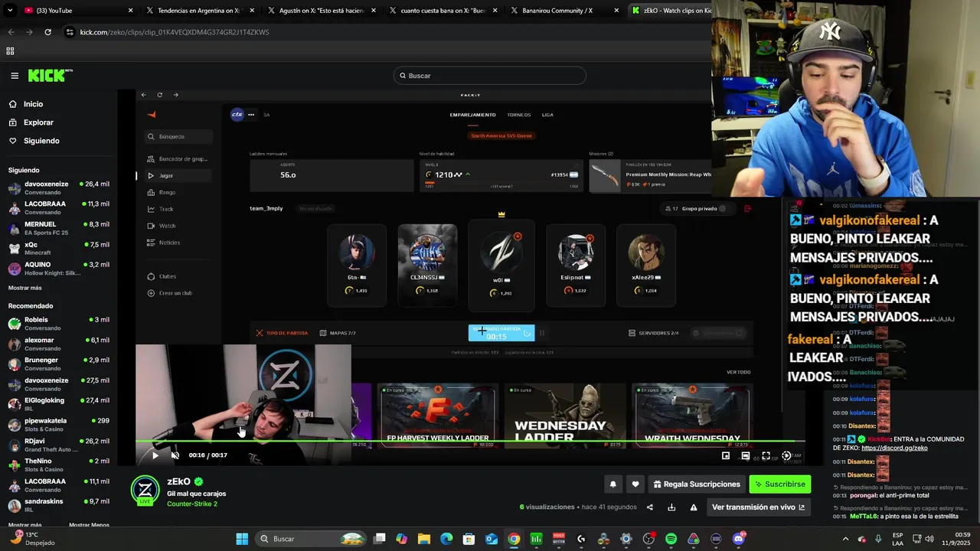The height and width of the screenshot is (551, 980).
Task: Open the clock and date panel
Action: pyautogui.click(x=956, y=539)
